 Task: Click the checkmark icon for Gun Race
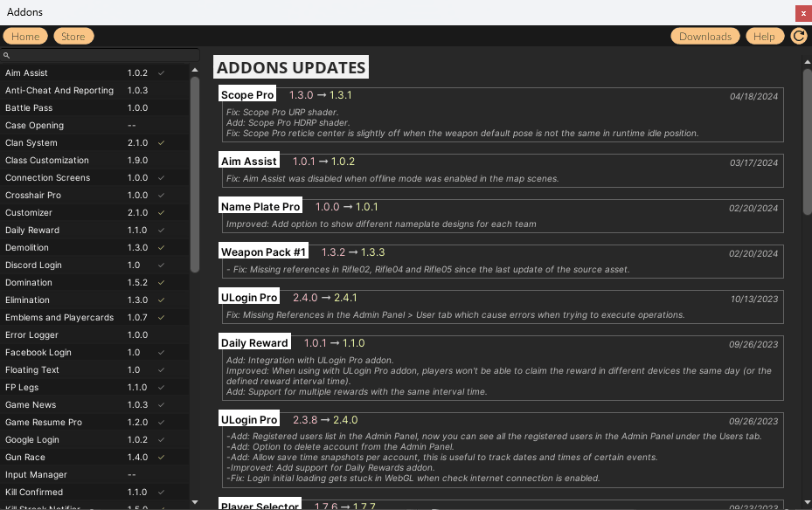click(x=162, y=458)
